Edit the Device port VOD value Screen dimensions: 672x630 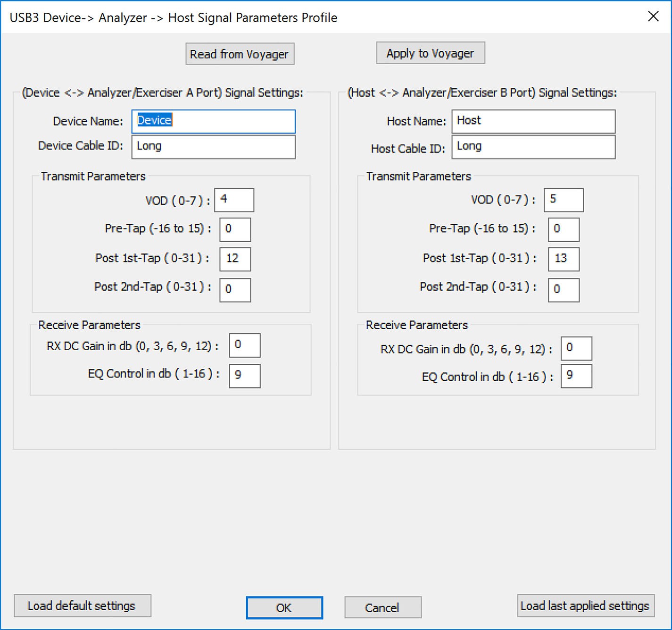[234, 200]
